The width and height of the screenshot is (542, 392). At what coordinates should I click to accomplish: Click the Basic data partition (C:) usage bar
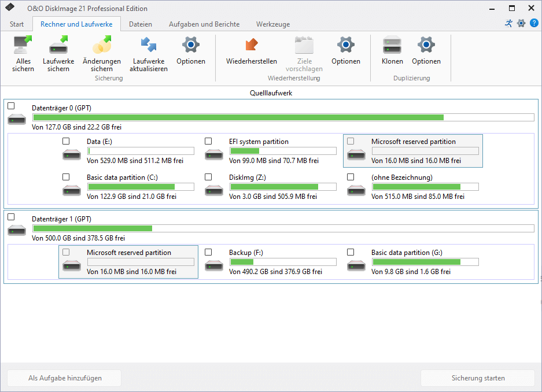coord(141,187)
